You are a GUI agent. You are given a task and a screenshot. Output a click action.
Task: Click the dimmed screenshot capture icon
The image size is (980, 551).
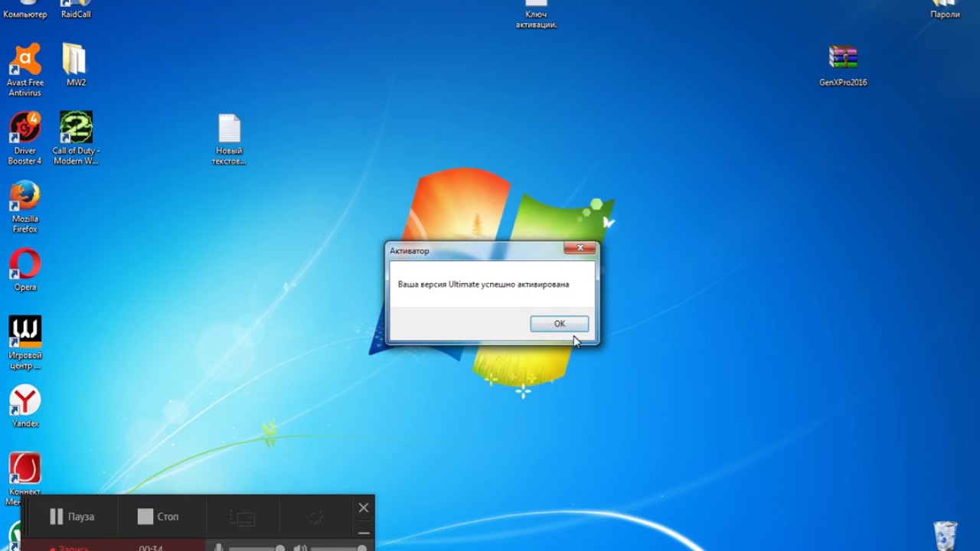tap(243, 517)
